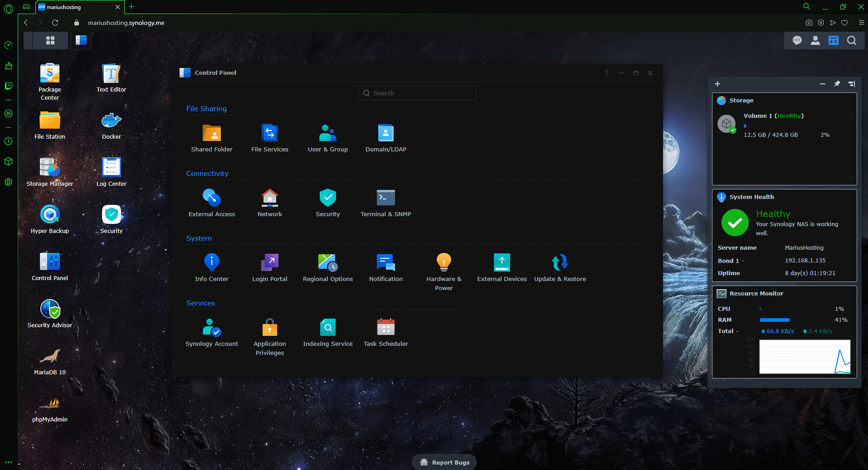Open Regional Options
Viewport: 868px width, 470px height.
tap(328, 268)
